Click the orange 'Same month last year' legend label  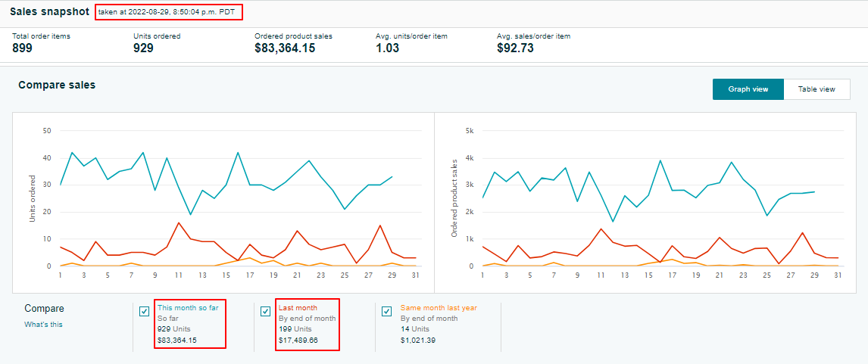click(x=439, y=308)
